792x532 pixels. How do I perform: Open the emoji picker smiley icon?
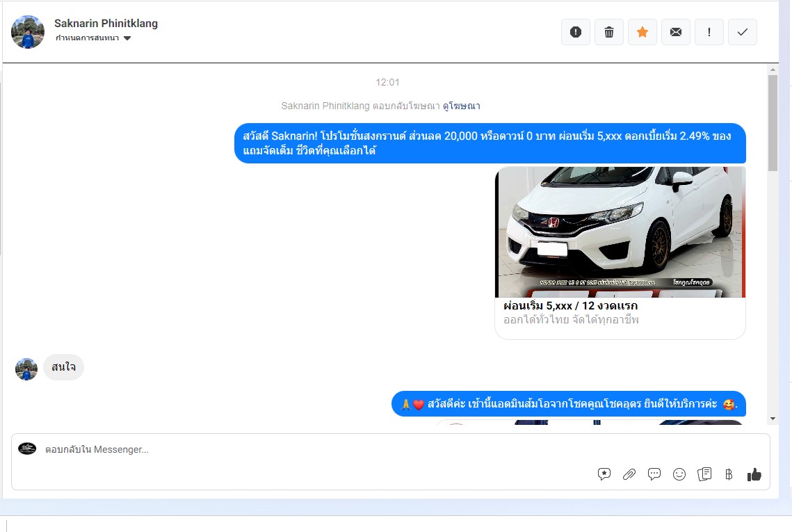coord(679,474)
